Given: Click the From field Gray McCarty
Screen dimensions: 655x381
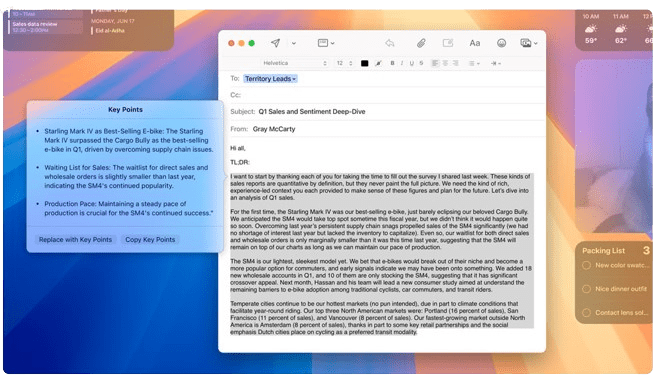Looking at the screenshot, I should pos(274,129).
